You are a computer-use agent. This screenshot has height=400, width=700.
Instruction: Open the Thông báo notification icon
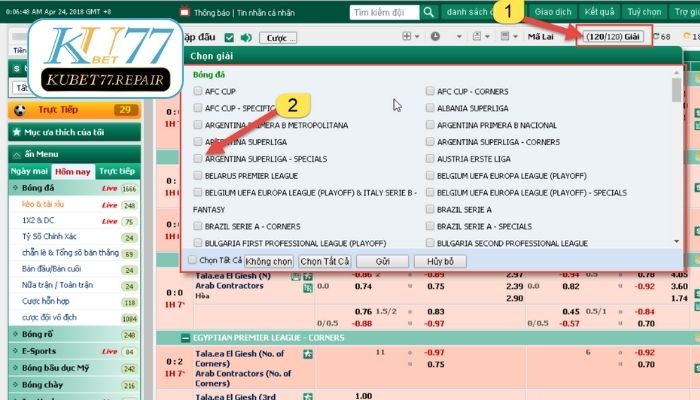pos(184,12)
